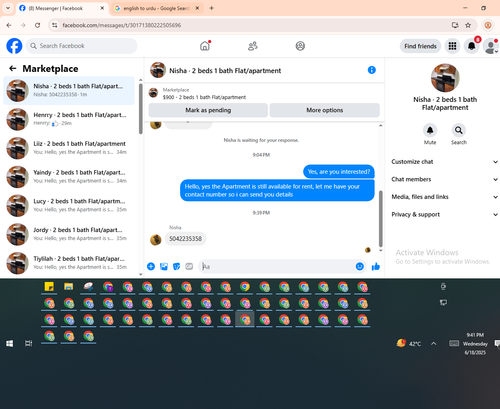Open the profile circle icon in top navigation

coord(300,46)
